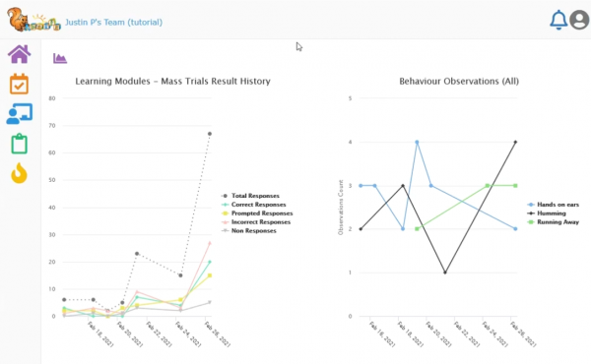This screenshot has width=591, height=364.
Task: Click the yellow flame icon
Action: [20, 173]
